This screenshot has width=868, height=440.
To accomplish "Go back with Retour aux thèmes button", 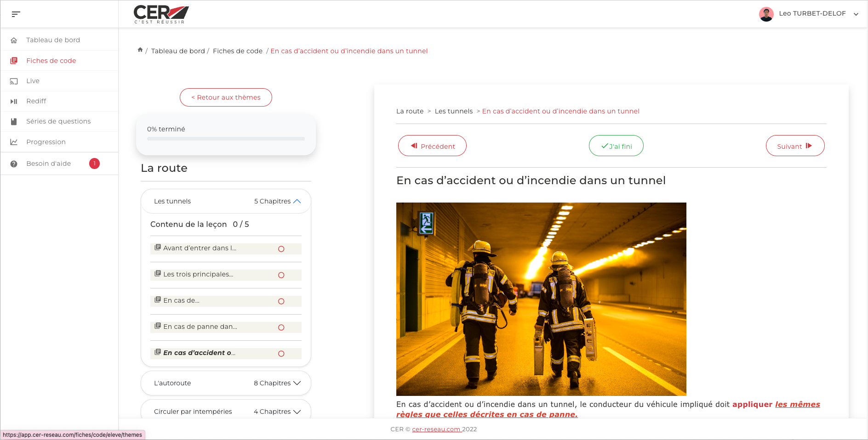I will coord(226,97).
